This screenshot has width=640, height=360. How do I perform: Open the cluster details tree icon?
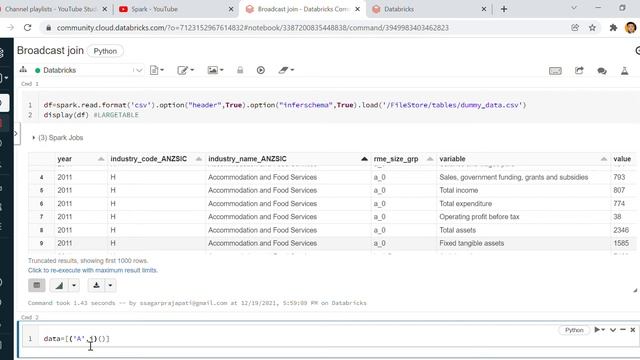(x=23, y=70)
